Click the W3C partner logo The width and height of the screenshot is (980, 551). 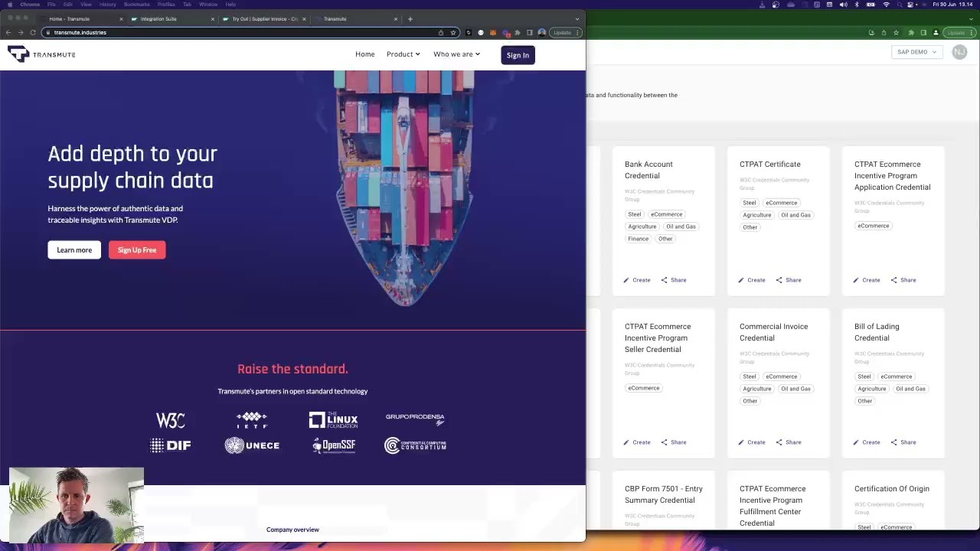coord(171,420)
